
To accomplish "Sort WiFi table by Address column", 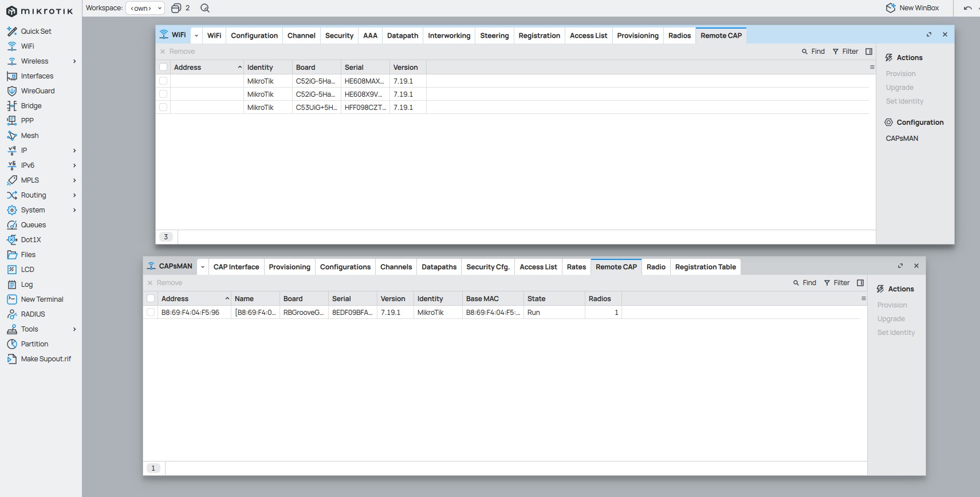I will [x=207, y=68].
